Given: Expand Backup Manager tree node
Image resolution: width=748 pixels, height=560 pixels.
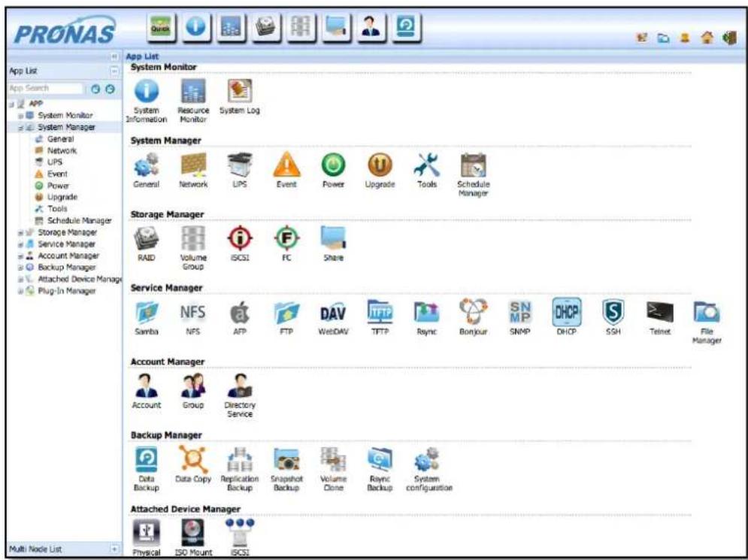Looking at the screenshot, I should coord(20,268).
